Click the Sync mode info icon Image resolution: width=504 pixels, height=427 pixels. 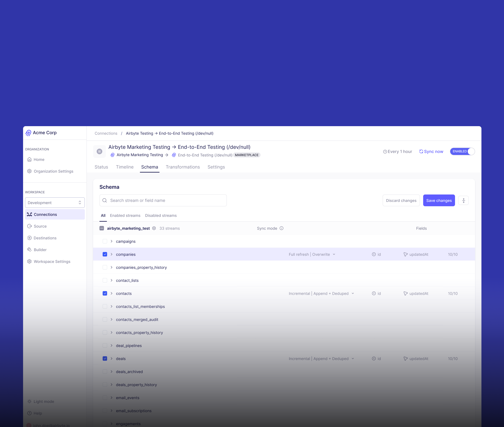(x=281, y=228)
